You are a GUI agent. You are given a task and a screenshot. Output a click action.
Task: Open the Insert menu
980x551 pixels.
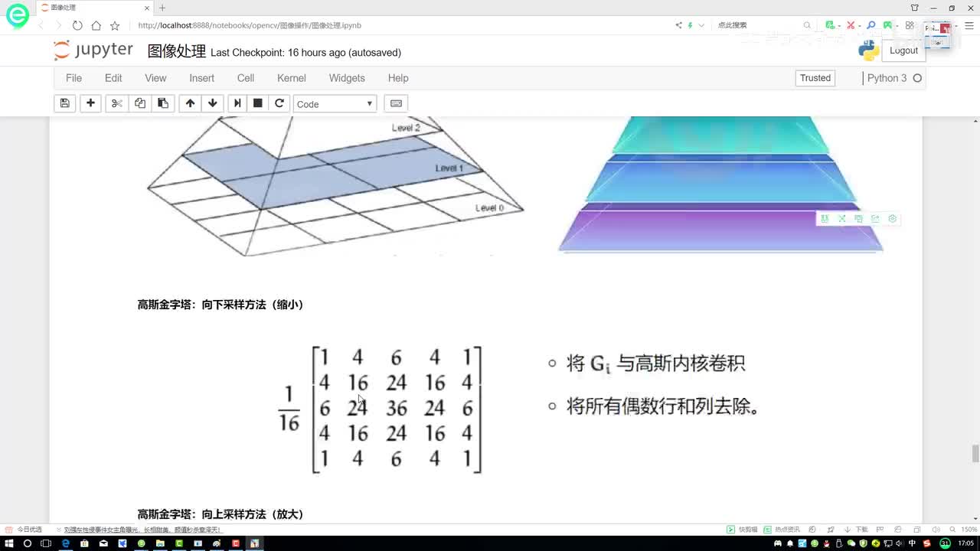(x=202, y=78)
